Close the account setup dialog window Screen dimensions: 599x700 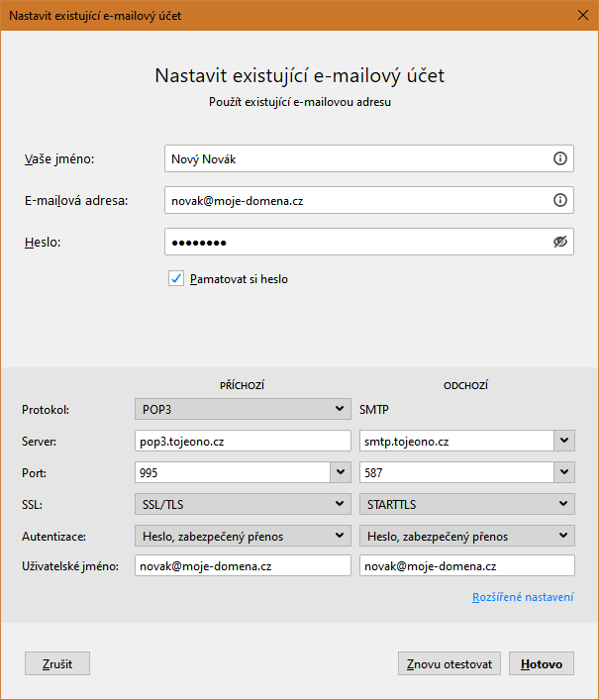pyautogui.click(x=581, y=16)
